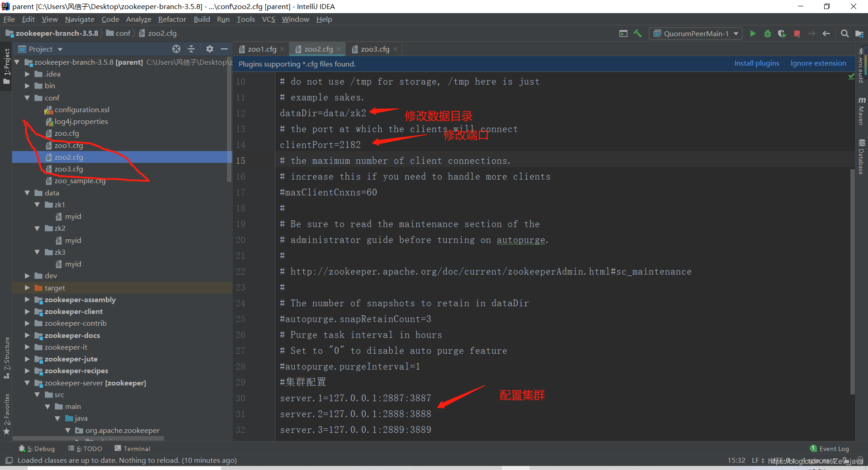
Task: Expand the target folder
Action: pyautogui.click(x=27, y=288)
